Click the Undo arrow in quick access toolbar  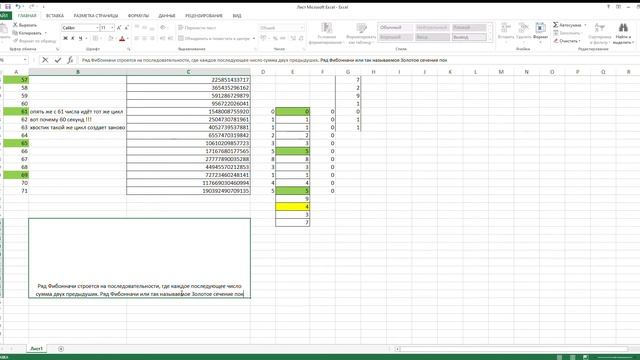coord(18,7)
